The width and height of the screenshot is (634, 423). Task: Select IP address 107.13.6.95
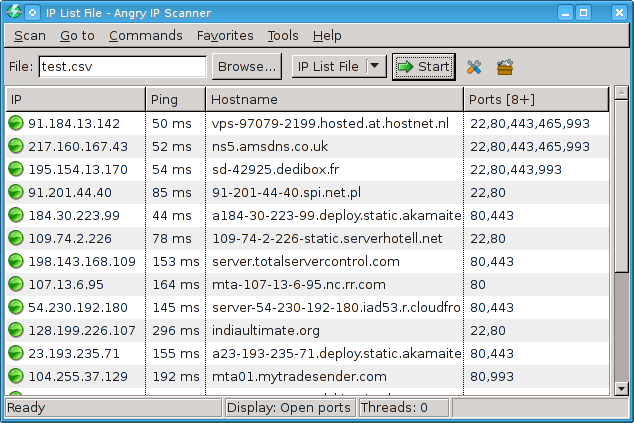(66, 285)
